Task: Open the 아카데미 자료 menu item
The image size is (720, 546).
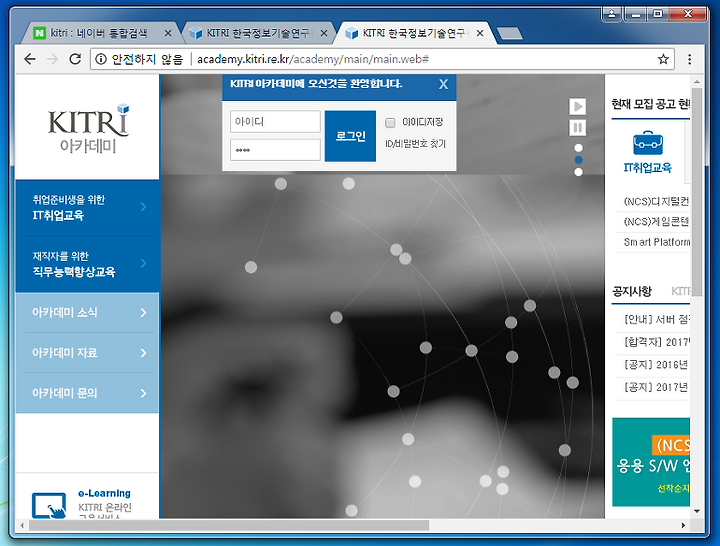Action: [87, 353]
